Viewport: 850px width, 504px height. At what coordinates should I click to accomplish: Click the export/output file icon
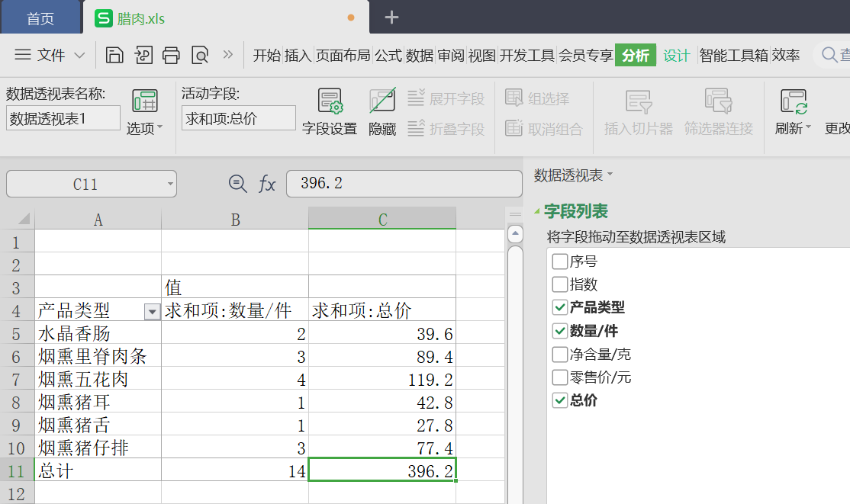point(143,55)
